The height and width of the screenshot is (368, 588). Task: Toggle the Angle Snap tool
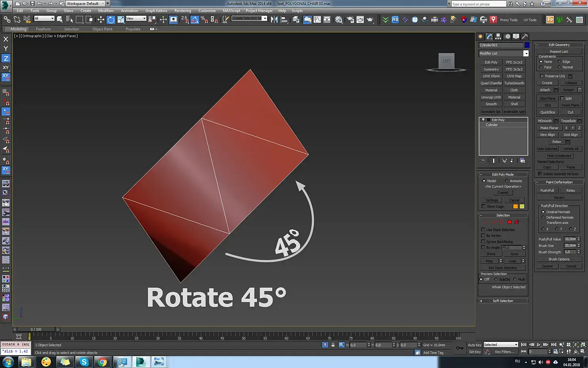tap(195, 19)
